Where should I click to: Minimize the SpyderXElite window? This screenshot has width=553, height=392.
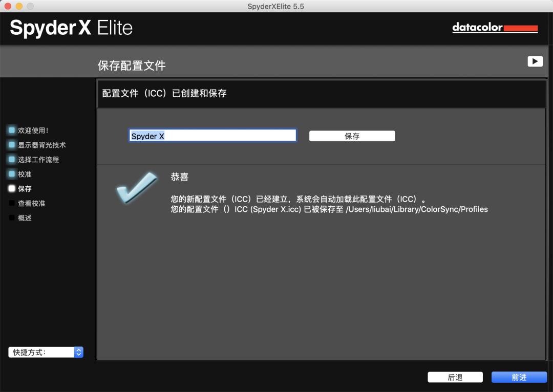click(19, 6)
